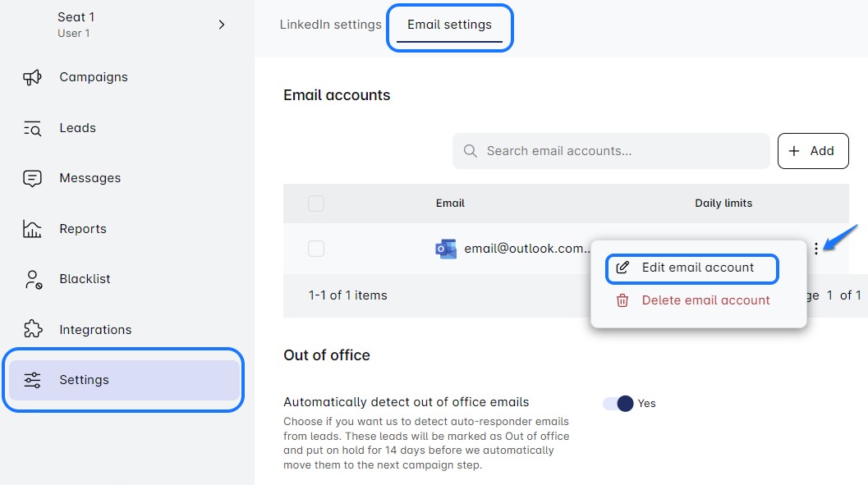Tick the checkbox next to email@outlook.com row
The height and width of the screenshot is (485, 868).
click(x=316, y=249)
